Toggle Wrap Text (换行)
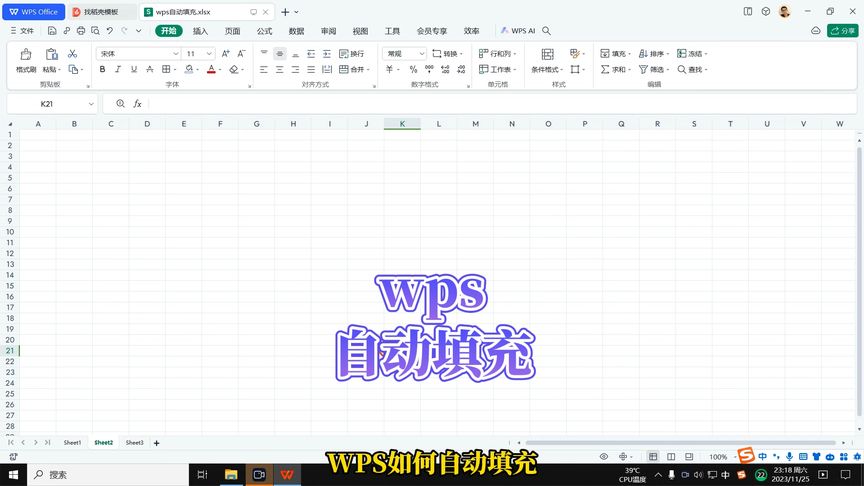The height and width of the screenshot is (486, 864). [351, 53]
